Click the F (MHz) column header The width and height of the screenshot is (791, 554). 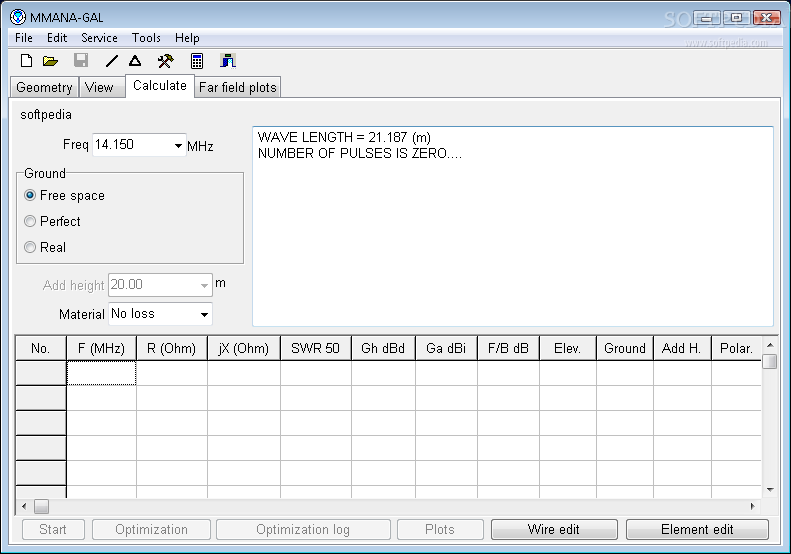(101, 348)
